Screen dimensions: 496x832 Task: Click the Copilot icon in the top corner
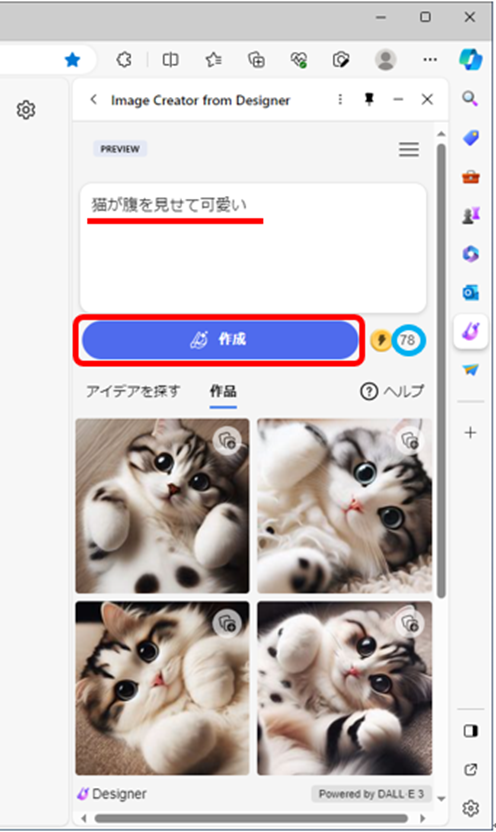click(x=471, y=59)
